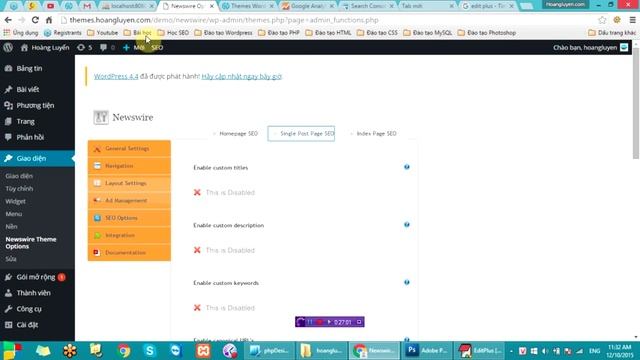The image size is (640, 360).
Task: Open Skype from taskbar
Action: [x=149, y=351]
